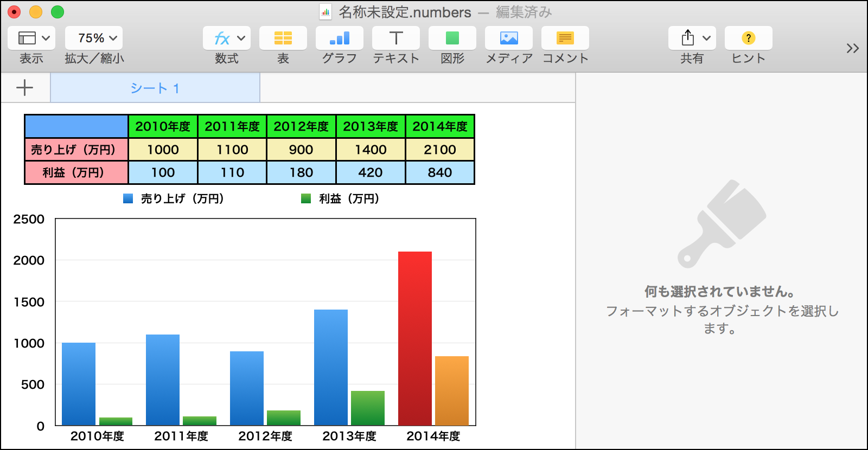This screenshot has width=868, height=450.
Task: Click the green full-screen window button
Action: point(58,12)
